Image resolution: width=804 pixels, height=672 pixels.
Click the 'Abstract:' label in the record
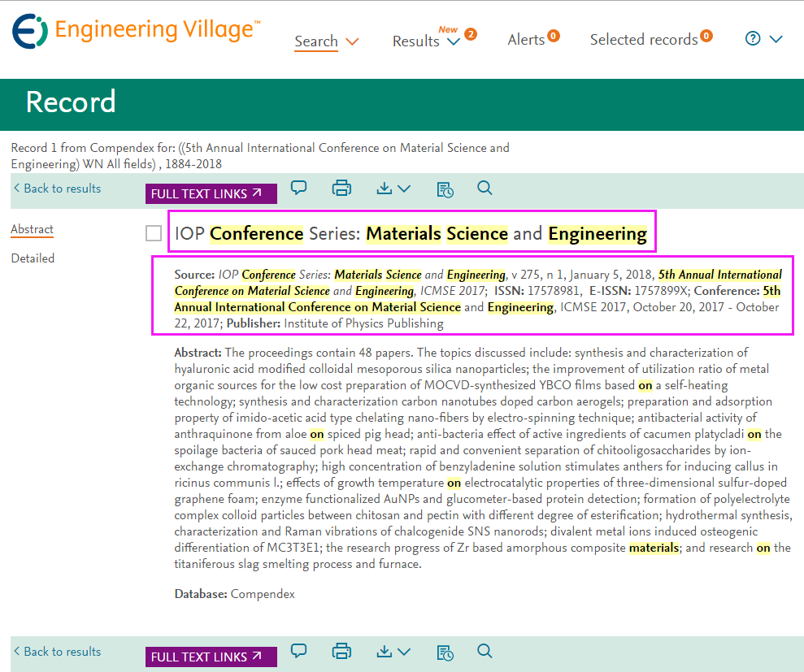tap(198, 353)
